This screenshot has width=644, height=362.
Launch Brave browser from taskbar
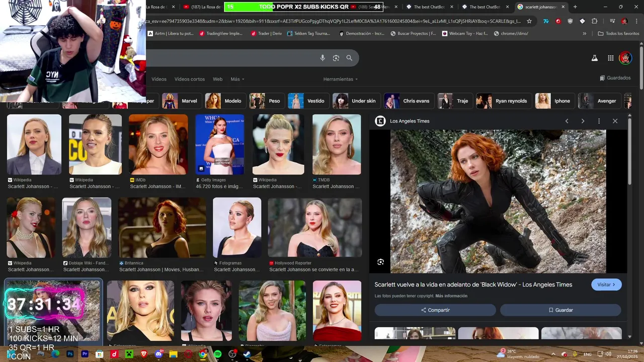click(x=144, y=354)
